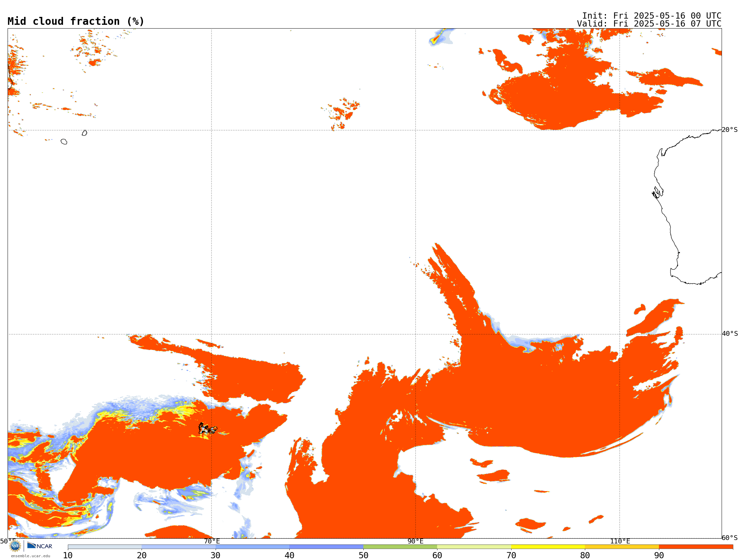Click the 70°E longitude label
The image size is (744, 560).
[212, 541]
